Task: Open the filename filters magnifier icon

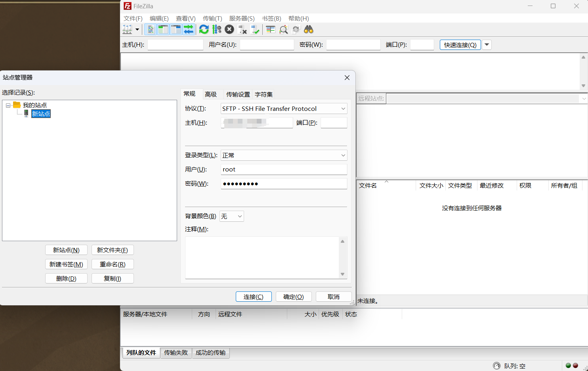Action: pyautogui.click(x=283, y=29)
